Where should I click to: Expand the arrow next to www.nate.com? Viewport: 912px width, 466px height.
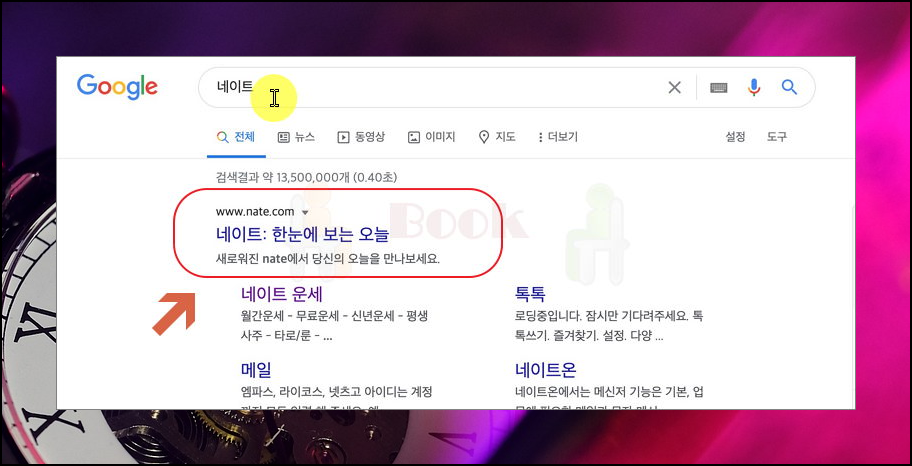coord(305,212)
